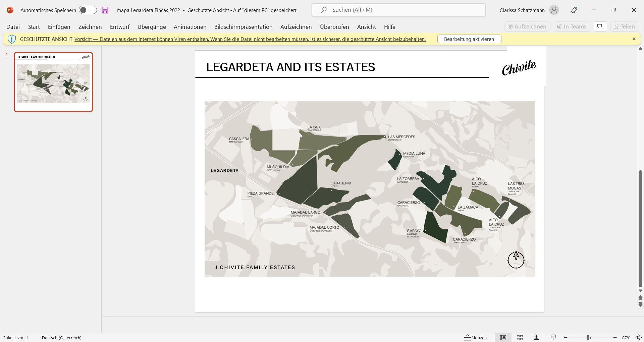Image resolution: width=644 pixels, height=342 pixels.
Task: Click the scroll up arrow of the slide scrollbar
Action: point(640,49)
